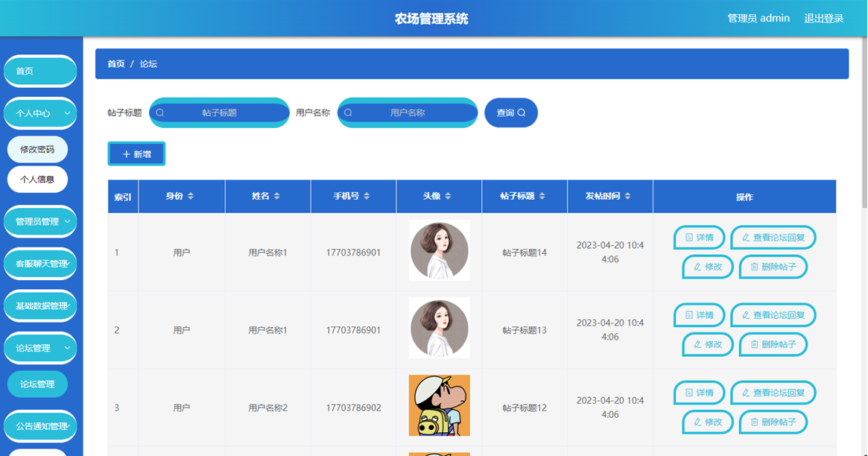Click pencil icon on 查看论坛回复 for 帖子标题14
The height and width of the screenshot is (456, 868).
coord(746,238)
